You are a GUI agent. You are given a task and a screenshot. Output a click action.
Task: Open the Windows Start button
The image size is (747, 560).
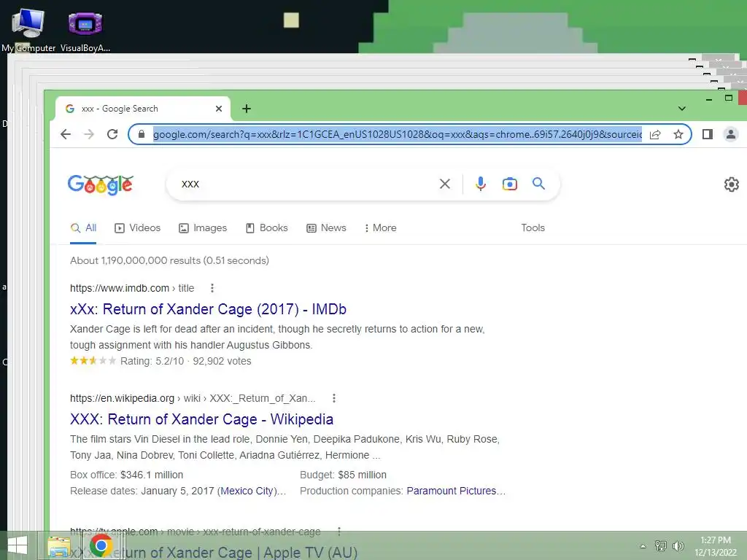(18, 545)
